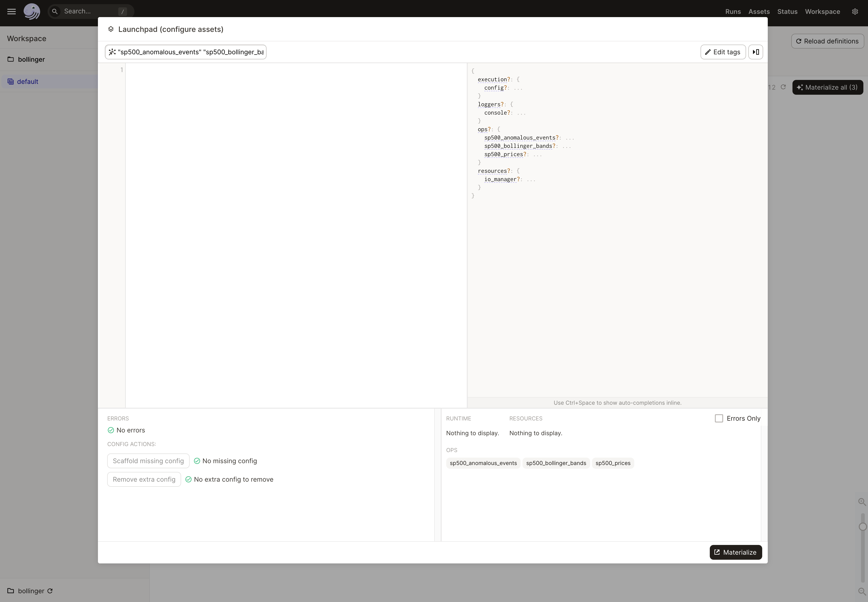Open the hamburger navigation menu
The height and width of the screenshot is (602, 868).
12,11
